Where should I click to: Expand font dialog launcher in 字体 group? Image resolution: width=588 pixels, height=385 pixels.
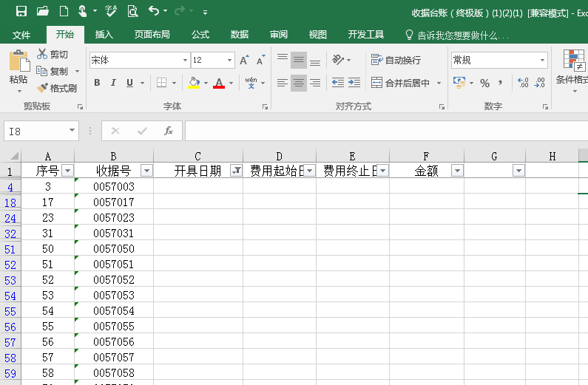coord(265,107)
